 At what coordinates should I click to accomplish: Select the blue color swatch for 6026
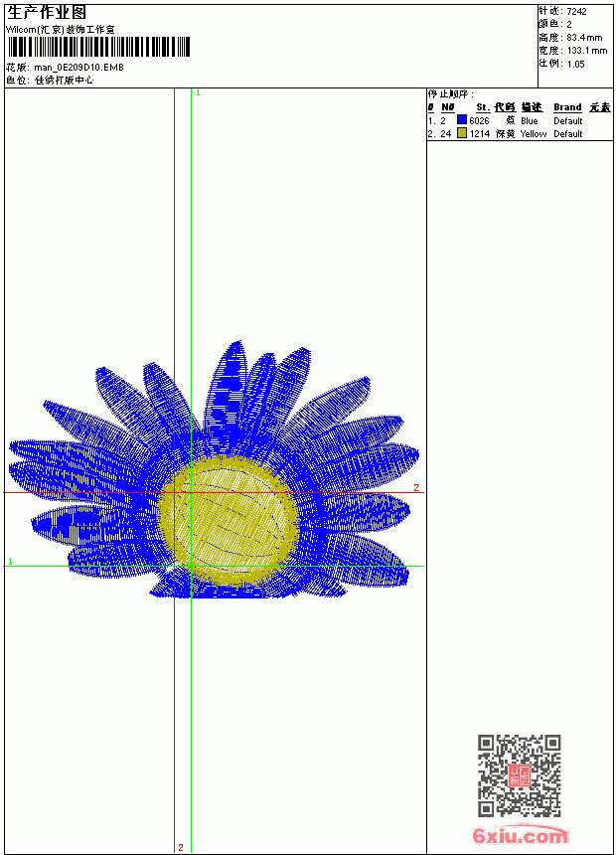click(462, 120)
